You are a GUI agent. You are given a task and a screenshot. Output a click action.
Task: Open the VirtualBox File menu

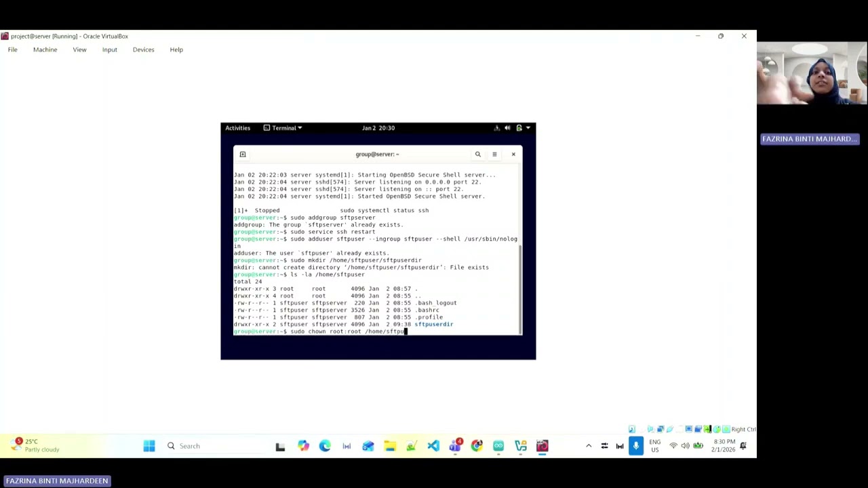tap(13, 49)
